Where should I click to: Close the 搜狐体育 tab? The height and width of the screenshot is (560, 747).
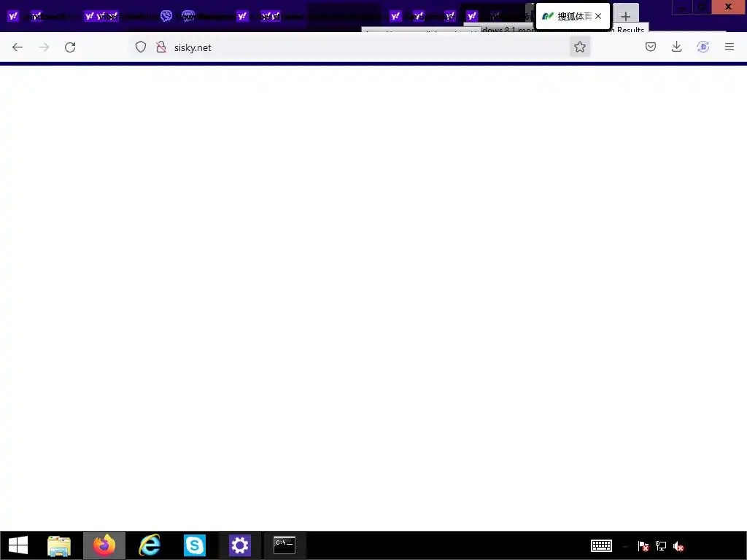(598, 16)
